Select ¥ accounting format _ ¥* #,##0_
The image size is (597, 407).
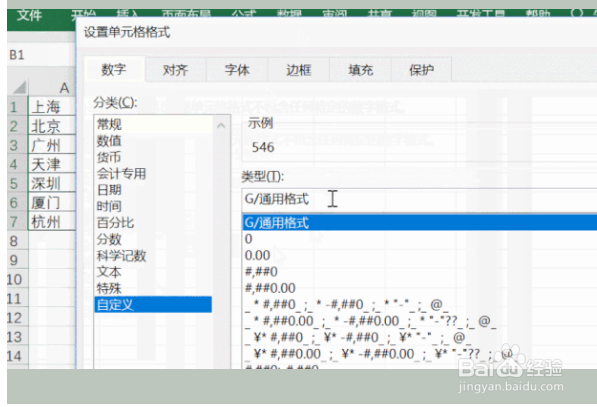(x=420, y=337)
